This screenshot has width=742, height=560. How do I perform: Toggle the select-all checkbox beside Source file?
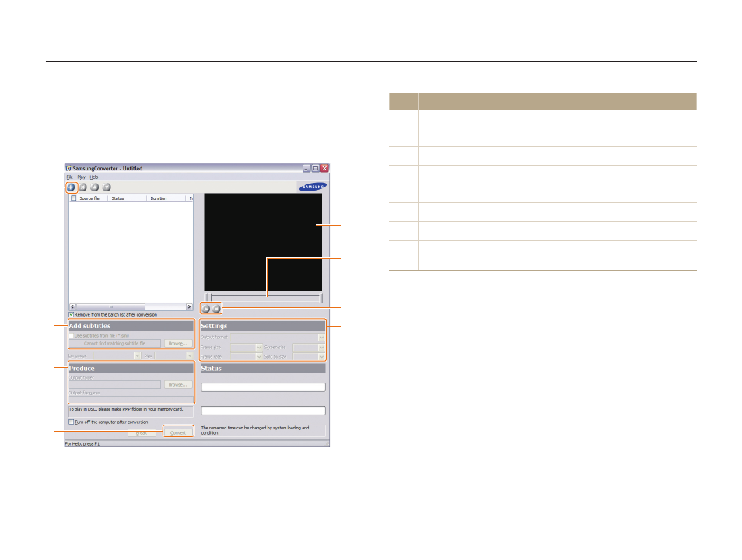tap(73, 198)
